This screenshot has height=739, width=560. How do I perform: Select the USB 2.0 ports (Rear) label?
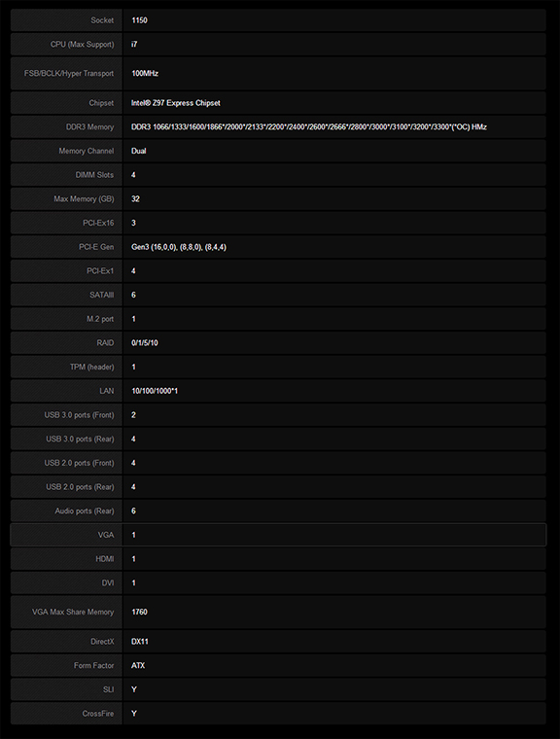pos(80,487)
